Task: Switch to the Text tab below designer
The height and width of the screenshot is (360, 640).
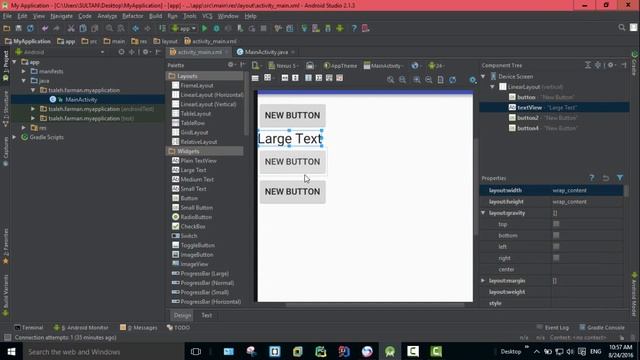Action: tap(207, 315)
